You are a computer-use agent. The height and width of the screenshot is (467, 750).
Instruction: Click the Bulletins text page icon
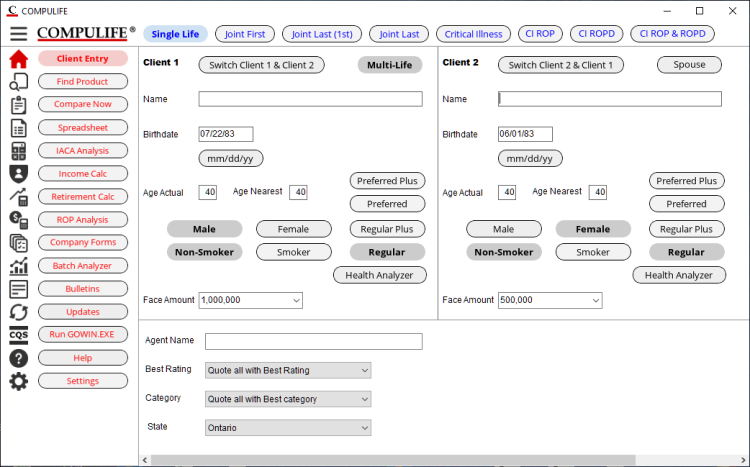click(x=19, y=289)
